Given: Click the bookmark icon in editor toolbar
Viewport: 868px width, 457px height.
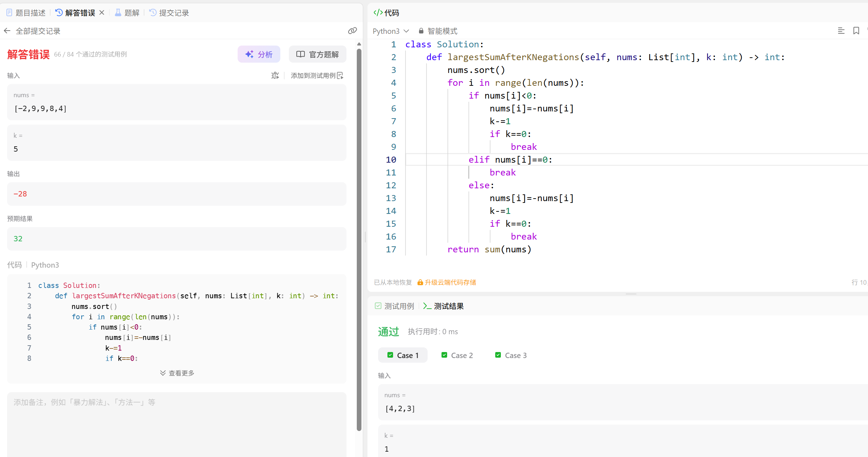Looking at the screenshot, I should click(856, 31).
